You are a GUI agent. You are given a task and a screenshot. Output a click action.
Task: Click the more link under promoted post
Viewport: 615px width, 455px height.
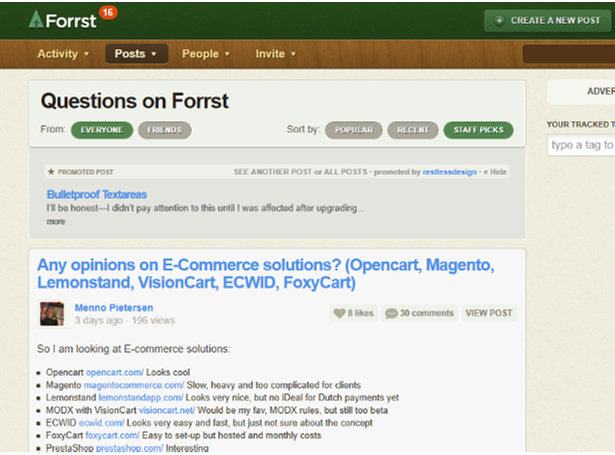(56, 222)
